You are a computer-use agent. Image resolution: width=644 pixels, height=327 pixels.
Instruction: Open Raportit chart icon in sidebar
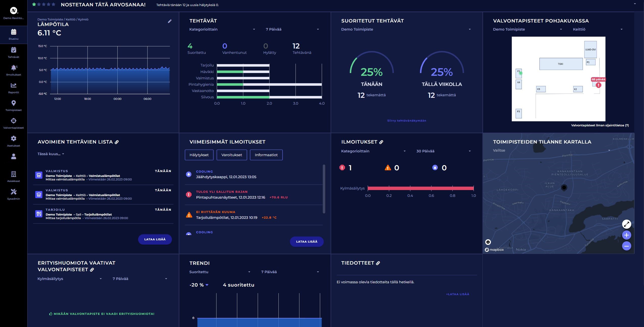point(14,85)
